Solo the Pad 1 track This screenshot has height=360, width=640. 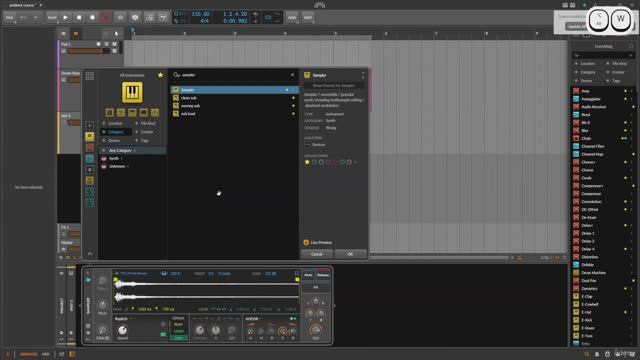click(x=107, y=44)
